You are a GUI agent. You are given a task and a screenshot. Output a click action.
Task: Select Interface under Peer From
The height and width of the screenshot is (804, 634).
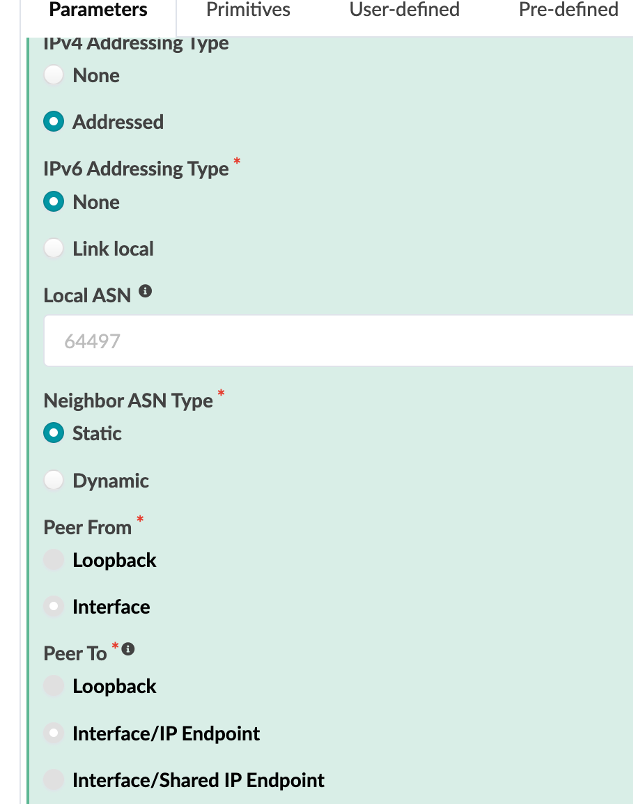pyautogui.click(x=54, y=607)
